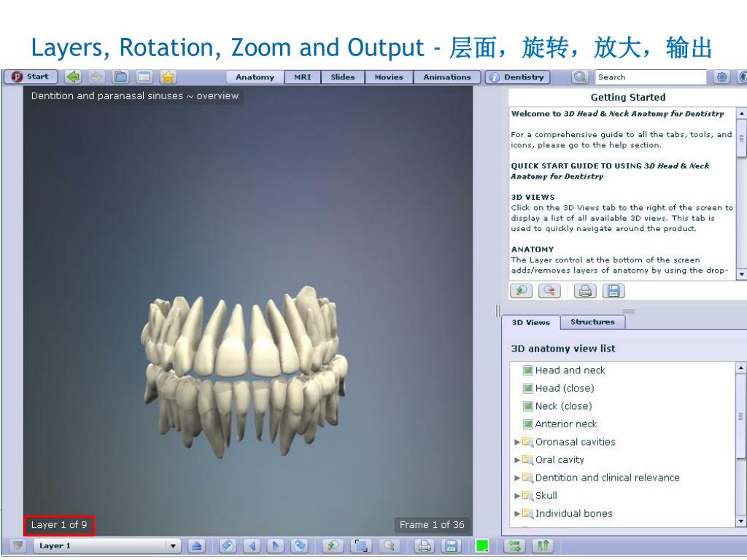Click the green back arrow icon

[73, 77]
